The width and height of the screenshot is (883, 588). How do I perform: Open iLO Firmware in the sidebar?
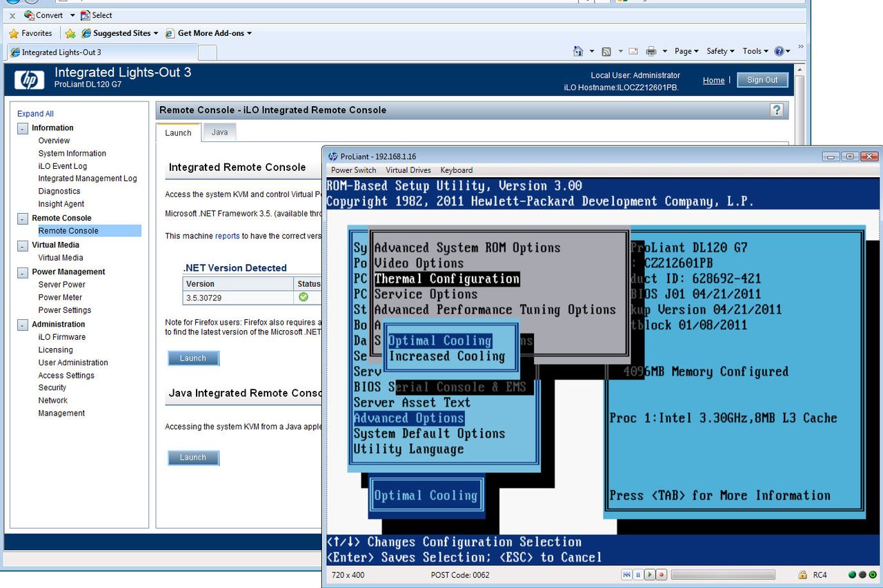click(x=62, y=337)
